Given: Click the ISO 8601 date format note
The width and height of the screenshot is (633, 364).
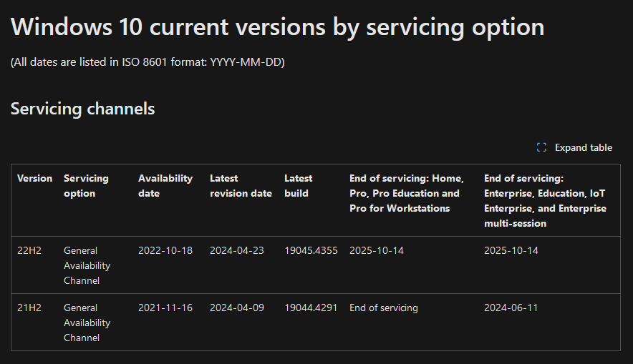Looking at the screenshot, I should 148,62.
